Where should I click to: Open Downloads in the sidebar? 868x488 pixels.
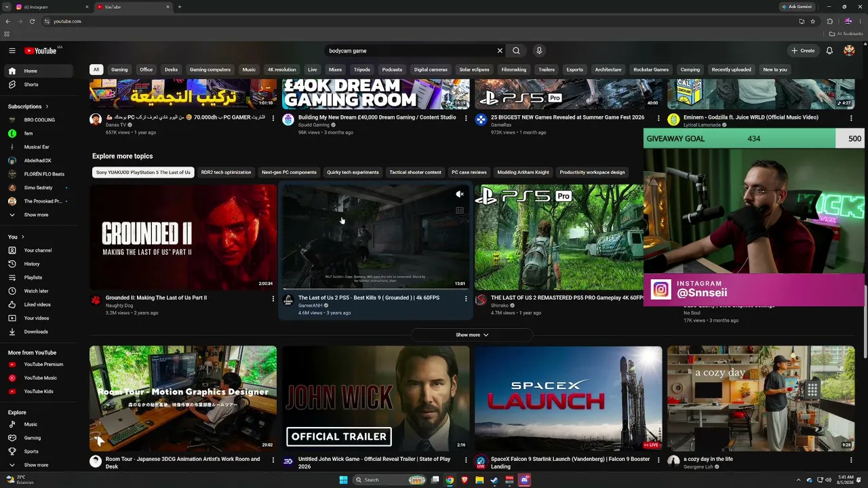click(x=39, y=331)
